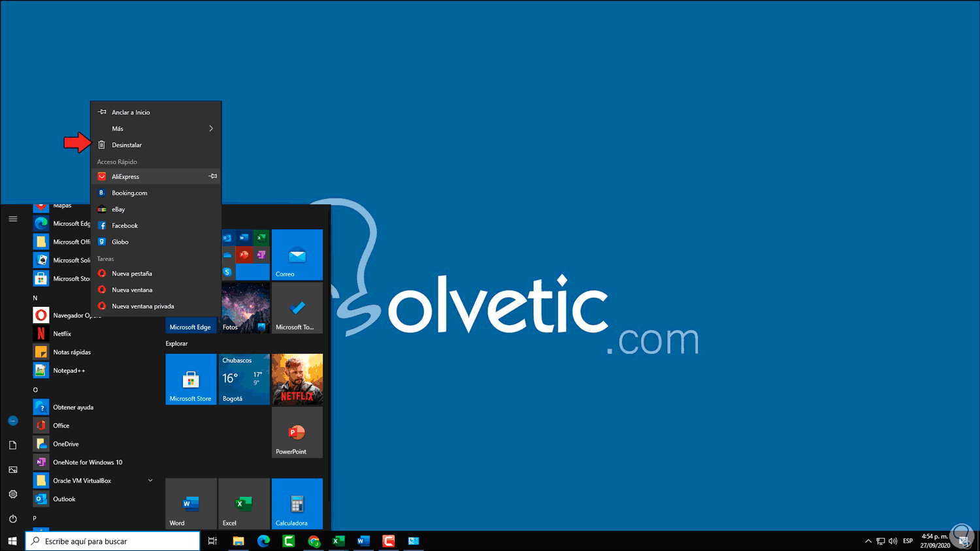Click the Explorar tile group header
The image size is (980, 551).
[x=176, y=343]
